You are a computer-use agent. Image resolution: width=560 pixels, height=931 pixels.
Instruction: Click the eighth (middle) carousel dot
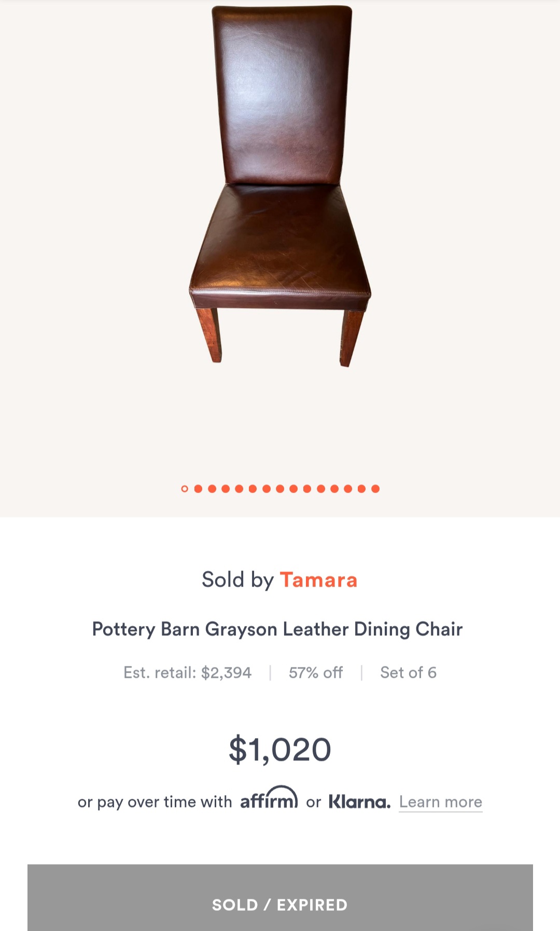pyautogui.click(x=280, y=489)
